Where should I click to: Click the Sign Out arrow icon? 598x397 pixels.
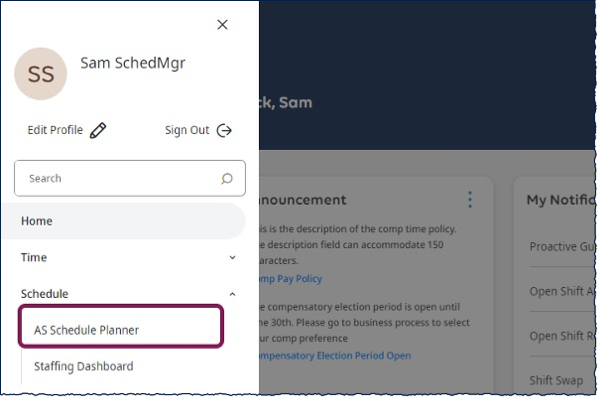click(224, 130)
